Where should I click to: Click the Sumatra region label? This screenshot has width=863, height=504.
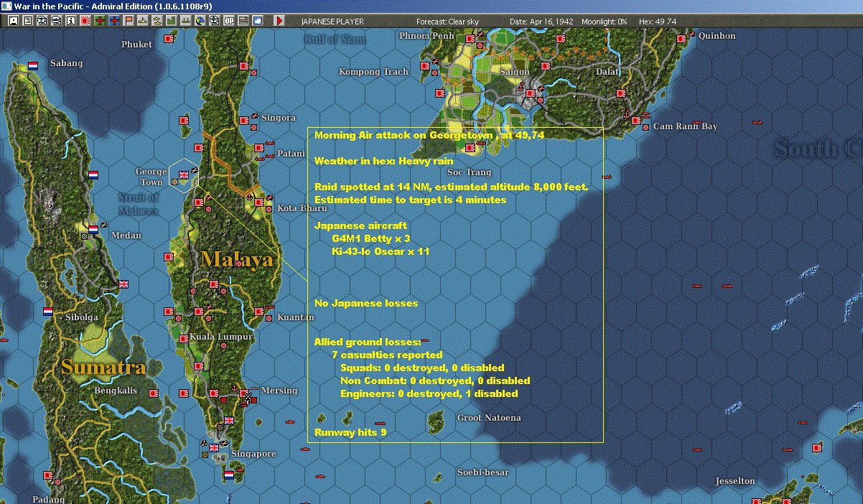[x=103, y=368]
